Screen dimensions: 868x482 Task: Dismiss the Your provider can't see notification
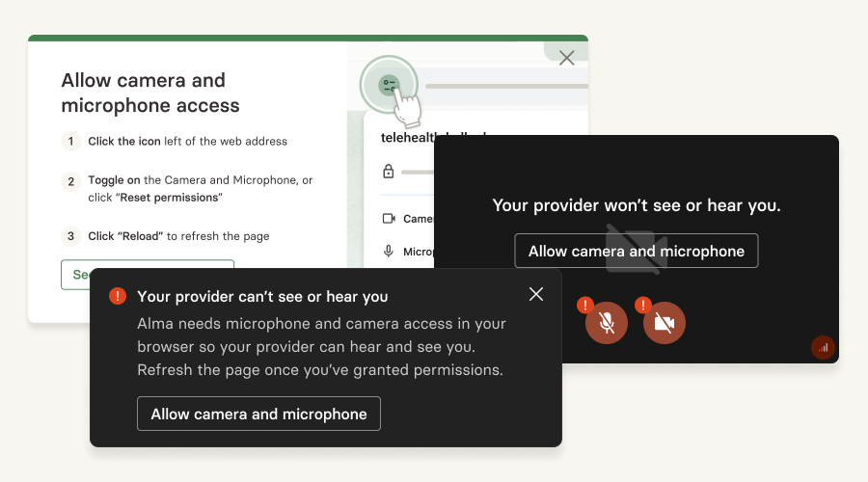(x=536, y=294)
